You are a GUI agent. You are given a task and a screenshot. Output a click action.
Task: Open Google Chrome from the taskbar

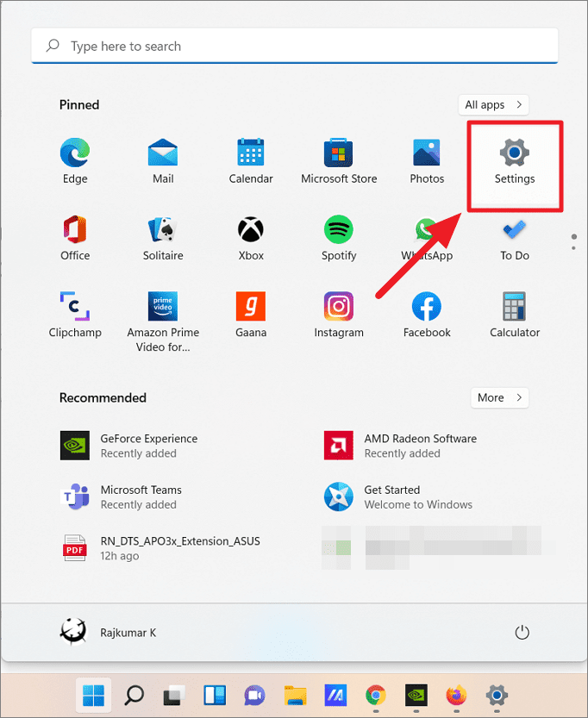[x=376, y=696]
